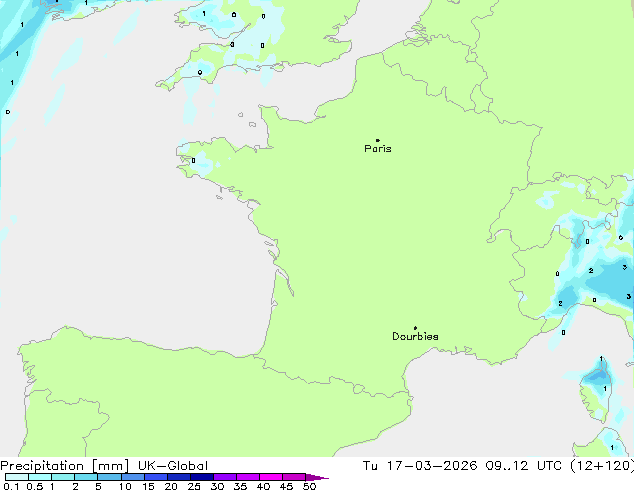Pick the legend swatch between 10 and 15

[133, 477]
